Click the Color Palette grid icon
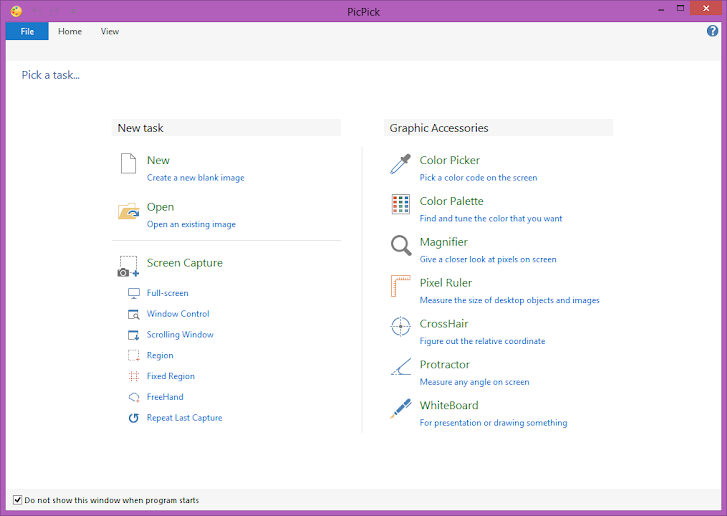This screenshot has height=516, width=727. (401, 204)
